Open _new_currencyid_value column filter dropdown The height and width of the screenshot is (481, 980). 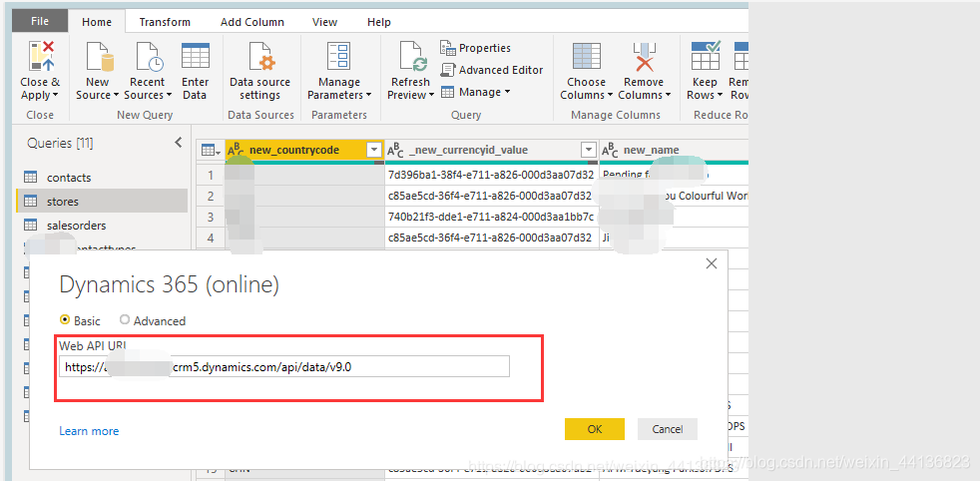point(588,150)
